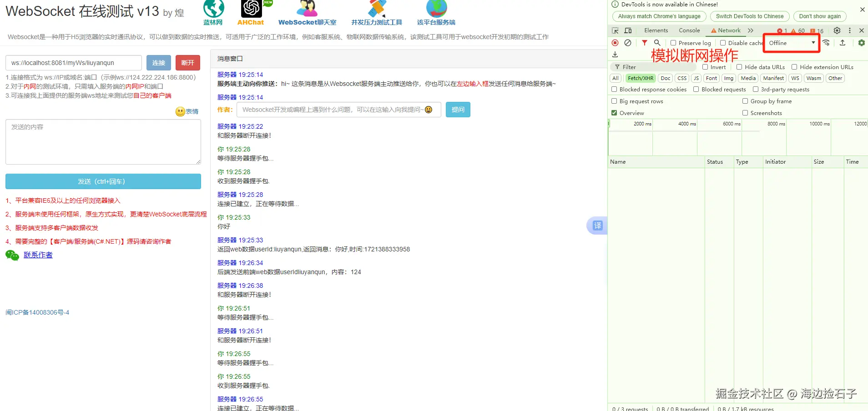Open the network search magnifier

coord(657,43)
